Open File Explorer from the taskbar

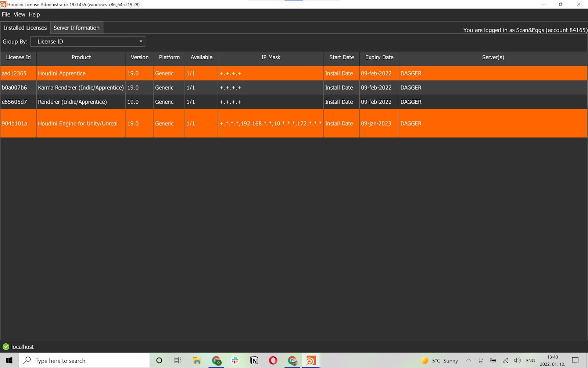coord(197,361)
